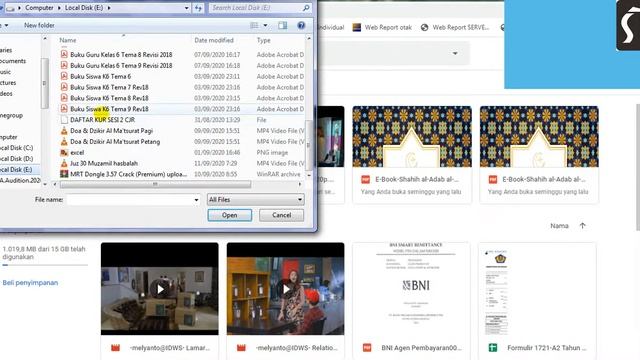Expand the File name history dropdown arrow
Image resolution: width=640 pixels, height=360 pixels.
(x=196, y=200)
